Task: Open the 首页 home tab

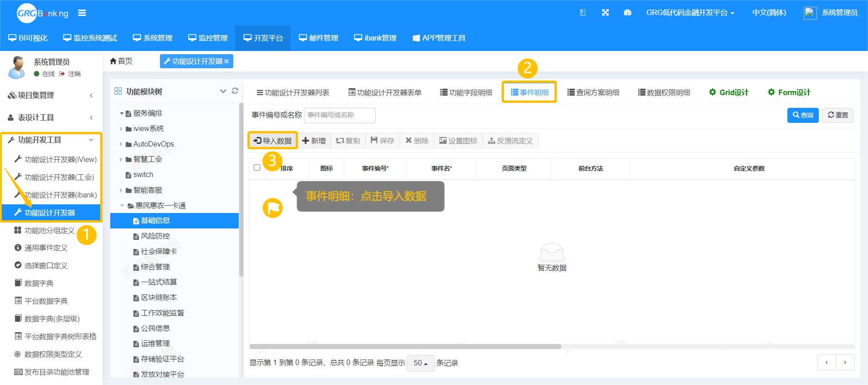Action: pyautogui.click(x=121, y=61)
